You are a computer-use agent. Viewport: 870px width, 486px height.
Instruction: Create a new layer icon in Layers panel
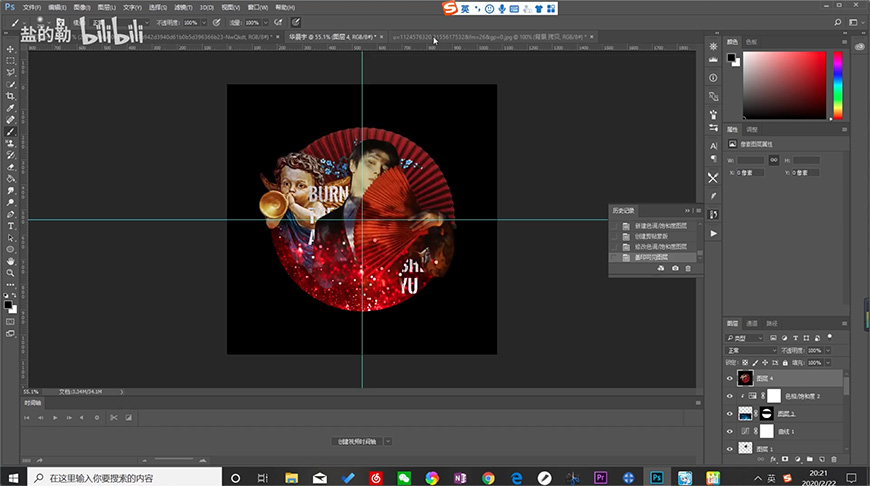[x=822, y=459]
